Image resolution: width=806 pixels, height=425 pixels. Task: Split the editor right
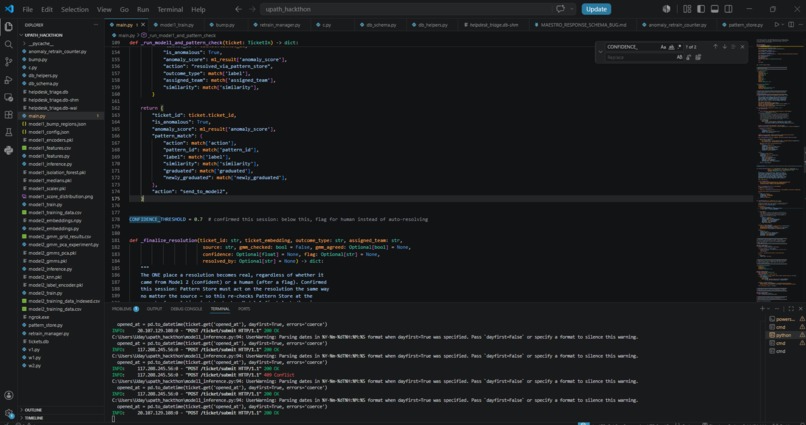pos(791,25)
